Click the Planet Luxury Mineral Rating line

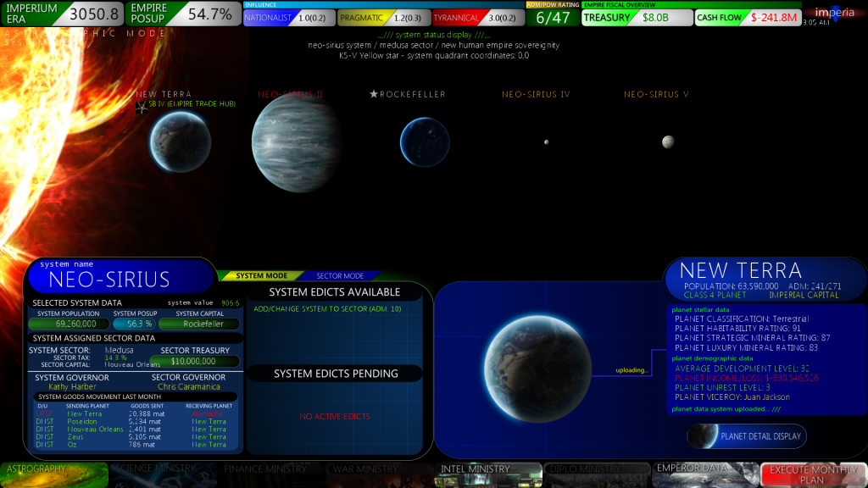pos(746,347)
